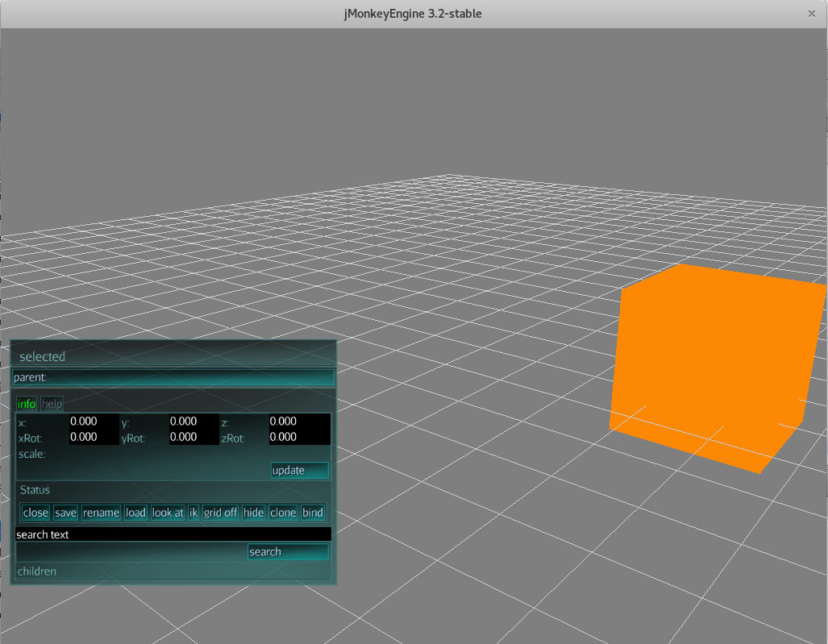828x644 pixels.
Task: Click the bind button
Action: [x=313, y=513]
